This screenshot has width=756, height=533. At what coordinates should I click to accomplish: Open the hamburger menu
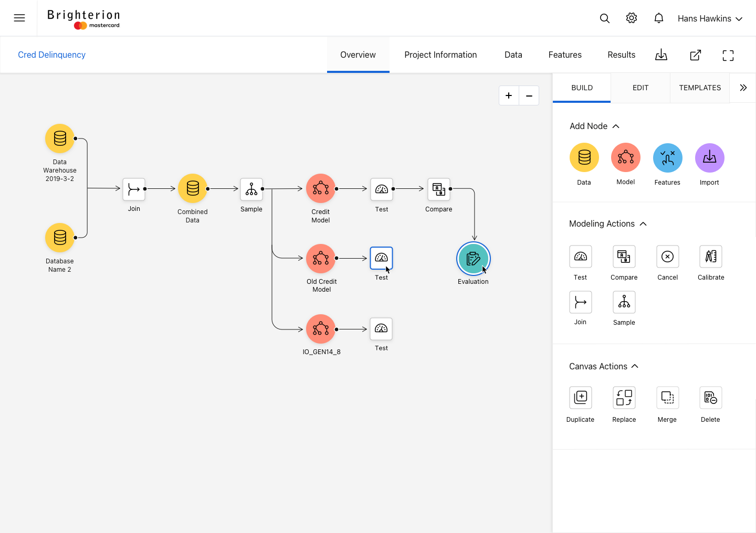coord(19,18)
